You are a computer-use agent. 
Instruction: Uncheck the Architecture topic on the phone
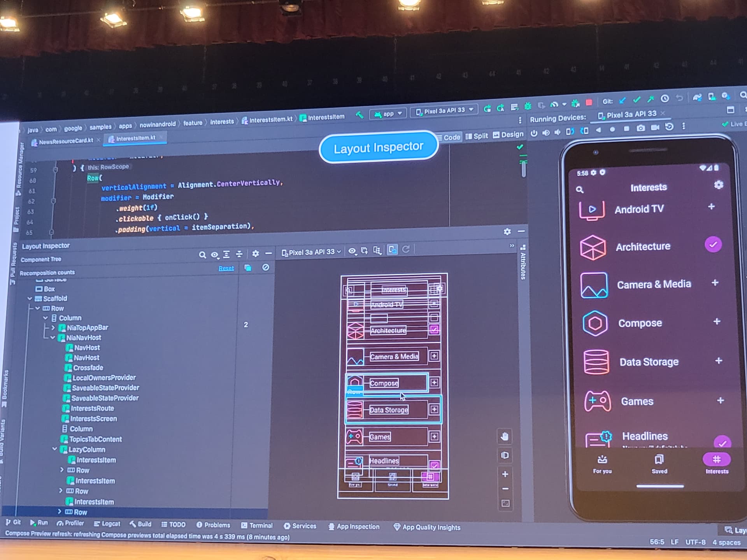tap(713, 245)
